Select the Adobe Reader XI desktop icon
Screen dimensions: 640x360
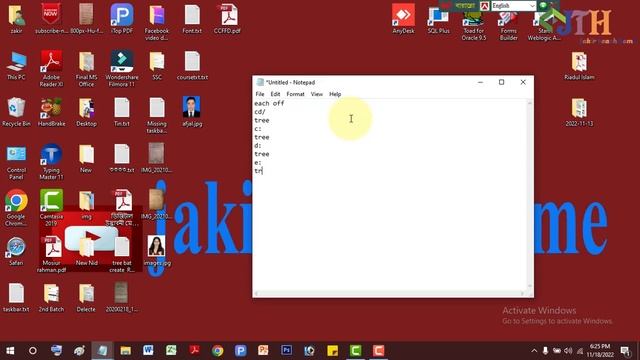click(51, 69)
